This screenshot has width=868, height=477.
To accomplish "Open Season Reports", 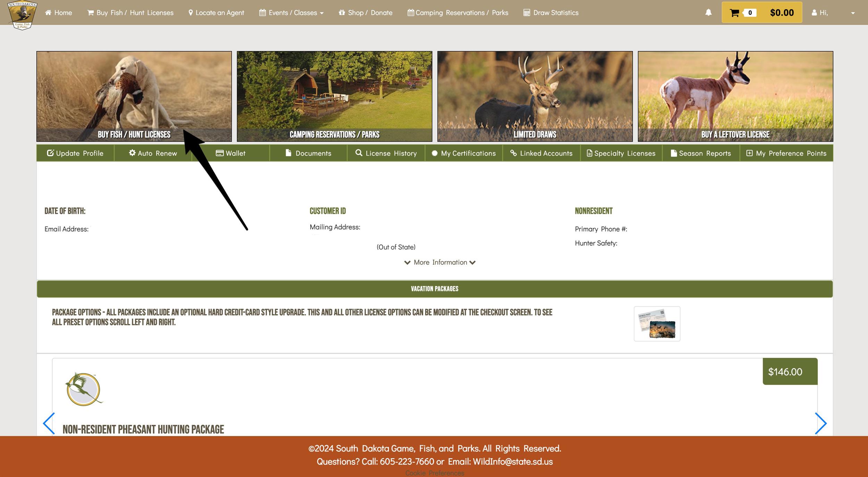I will point(701,153).
